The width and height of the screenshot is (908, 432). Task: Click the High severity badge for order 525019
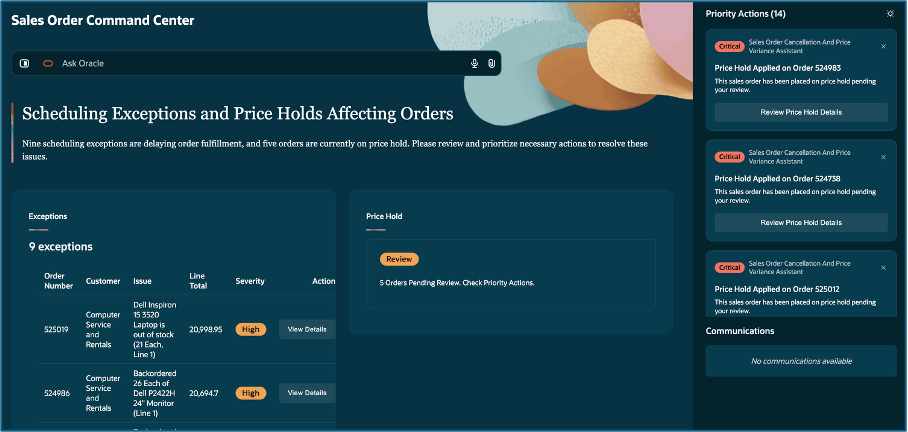tap(251, 329)
